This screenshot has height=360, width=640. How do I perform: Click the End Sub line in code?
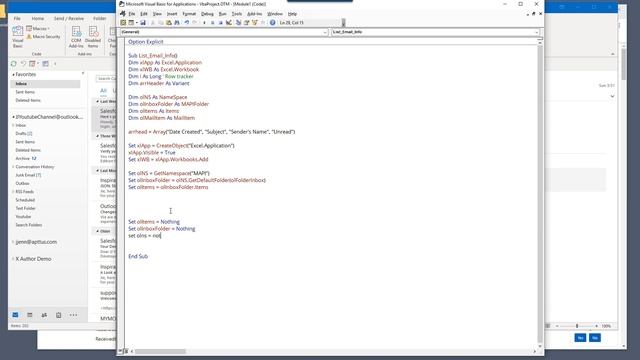(138, 256)
